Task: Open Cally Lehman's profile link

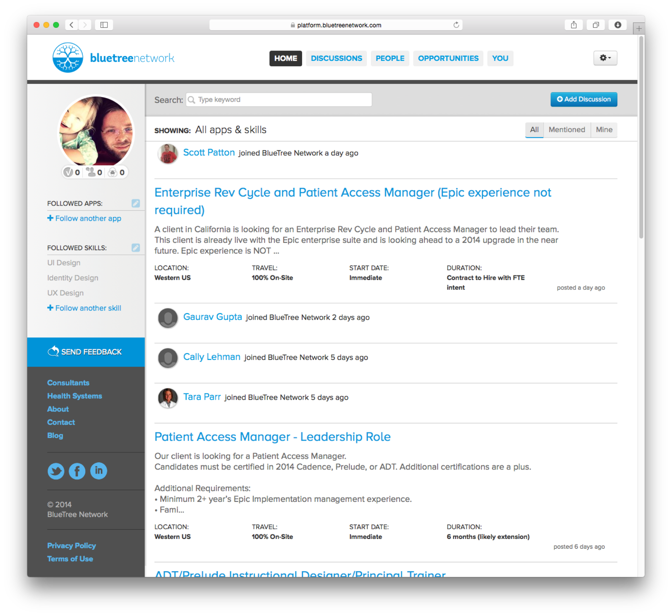Action: pos(211,357)
